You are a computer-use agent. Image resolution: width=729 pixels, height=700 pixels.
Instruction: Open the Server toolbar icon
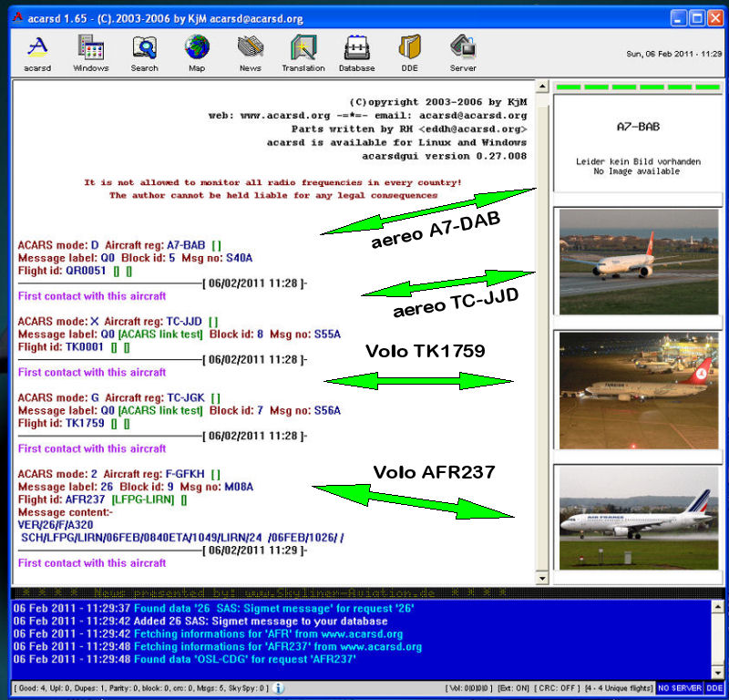point(463,53)
